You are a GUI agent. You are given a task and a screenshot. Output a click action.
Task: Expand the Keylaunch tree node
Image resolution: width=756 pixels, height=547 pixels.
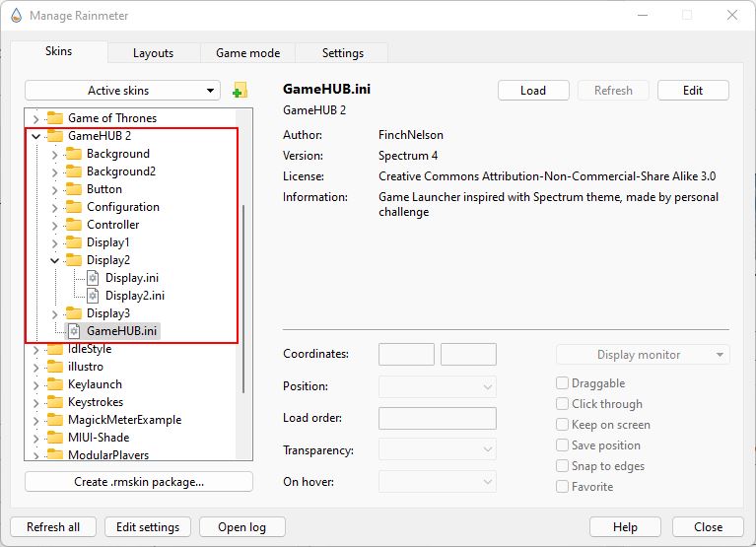[35, 385]
